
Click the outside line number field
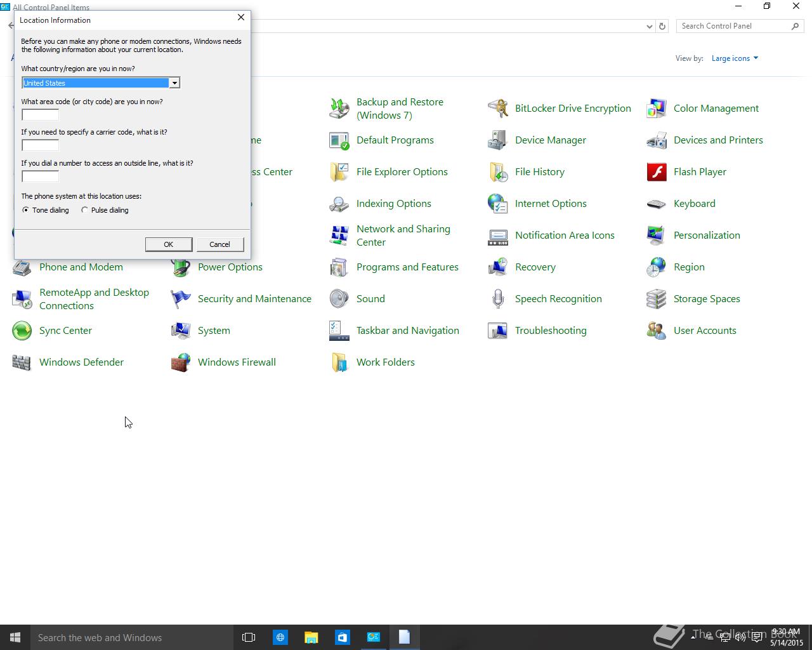[x=40, y=176]
